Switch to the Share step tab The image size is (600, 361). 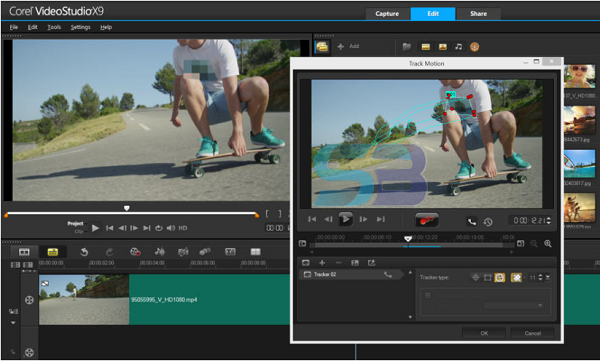pos(478,14)
